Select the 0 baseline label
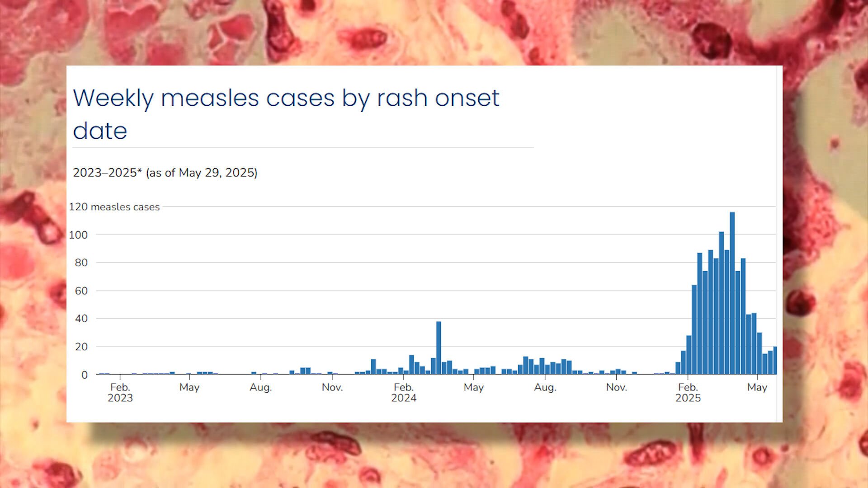 85,375
